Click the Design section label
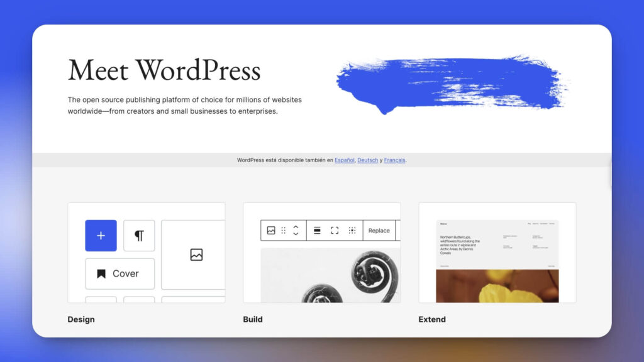This screenshot has width=644, height=362. coord(81,319)
